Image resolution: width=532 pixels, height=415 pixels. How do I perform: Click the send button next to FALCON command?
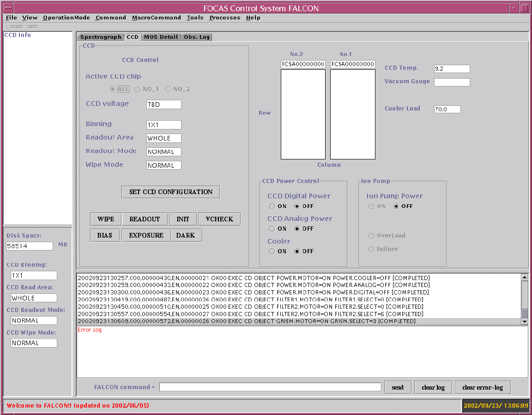click(x=398, y=387)
